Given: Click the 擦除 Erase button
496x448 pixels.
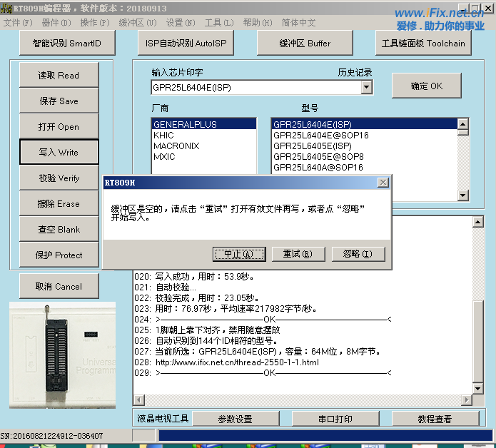Looking at the screenshot, I should point(59,203).
